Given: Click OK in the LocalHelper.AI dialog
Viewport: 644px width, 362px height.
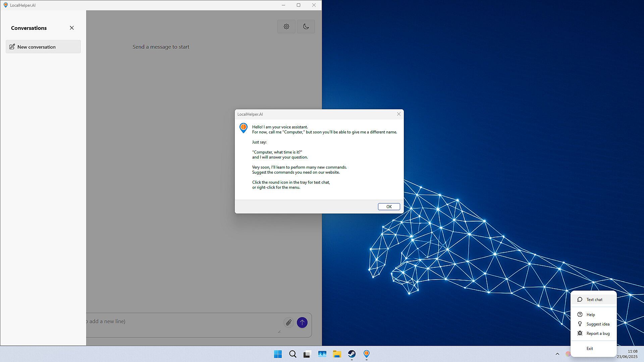Looking at the screenshot, I should [x=389, y=206].
